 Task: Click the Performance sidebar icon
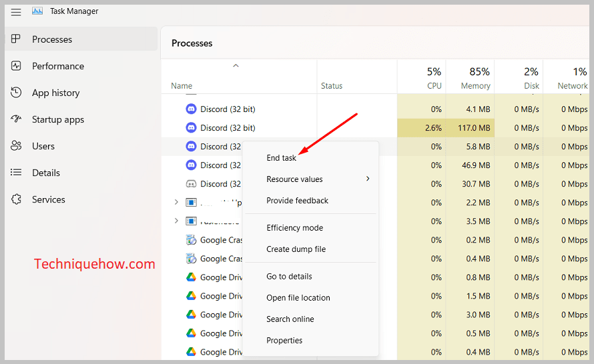pyautogui.click(x=16, y=66)
